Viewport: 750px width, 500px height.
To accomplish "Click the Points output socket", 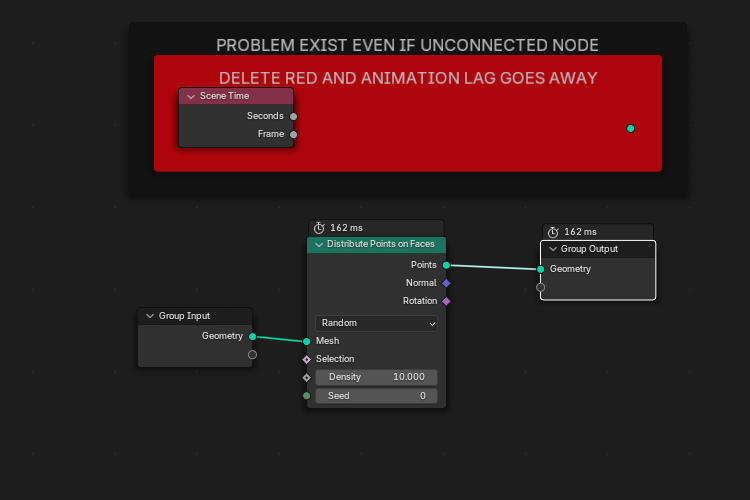I will coord(446,265).
